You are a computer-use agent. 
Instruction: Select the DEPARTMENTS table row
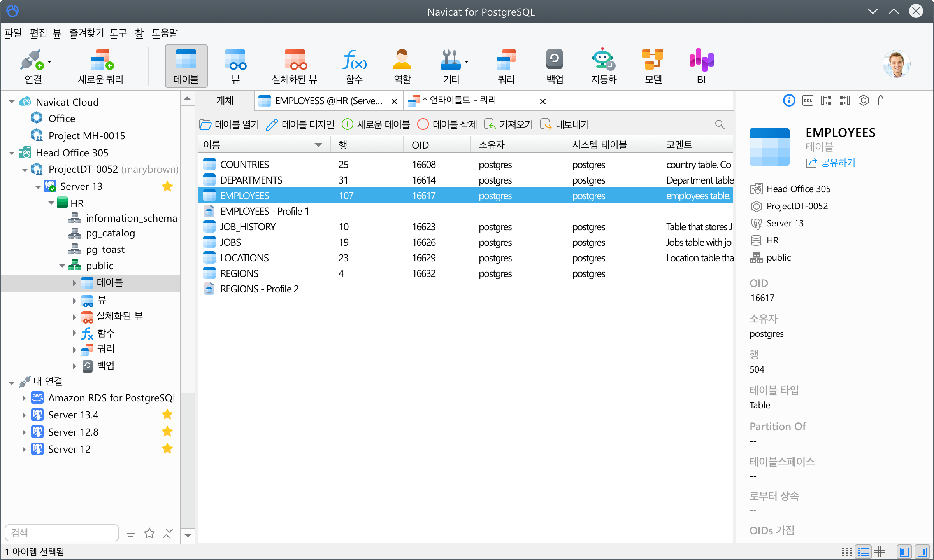[466, 180]
